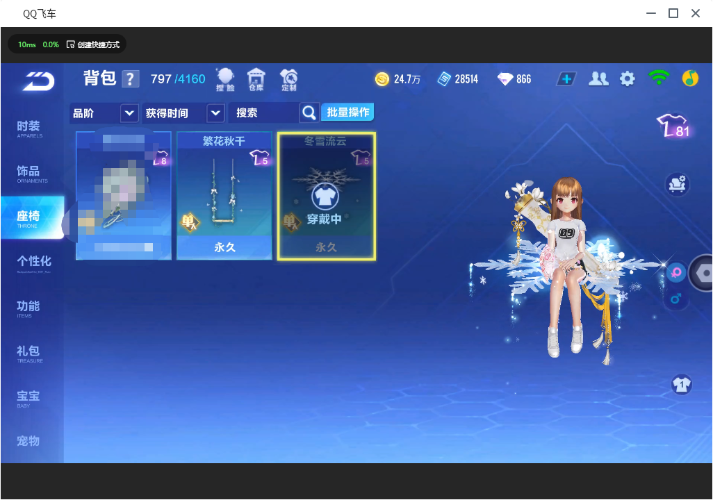This screenshot has height=500, width=713.
Task: Click the hexagon side panel handle
Action: pyautogui.click(x=702, y=273)
